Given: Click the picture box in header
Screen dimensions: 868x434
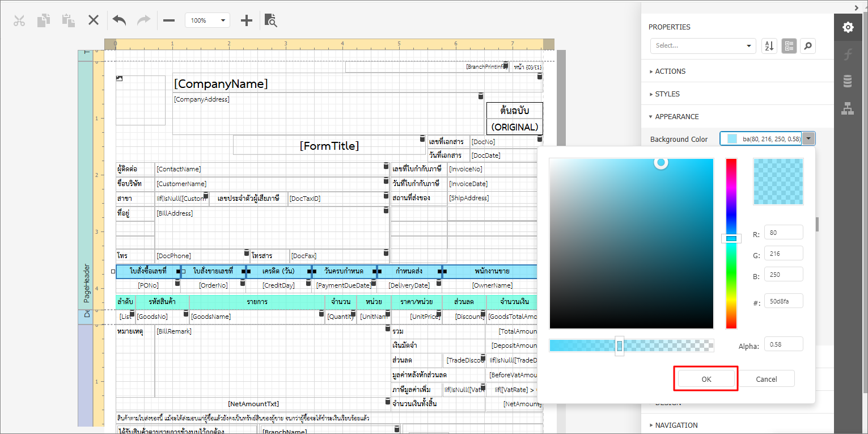Looking at the screenshot, I should point(141,100).
